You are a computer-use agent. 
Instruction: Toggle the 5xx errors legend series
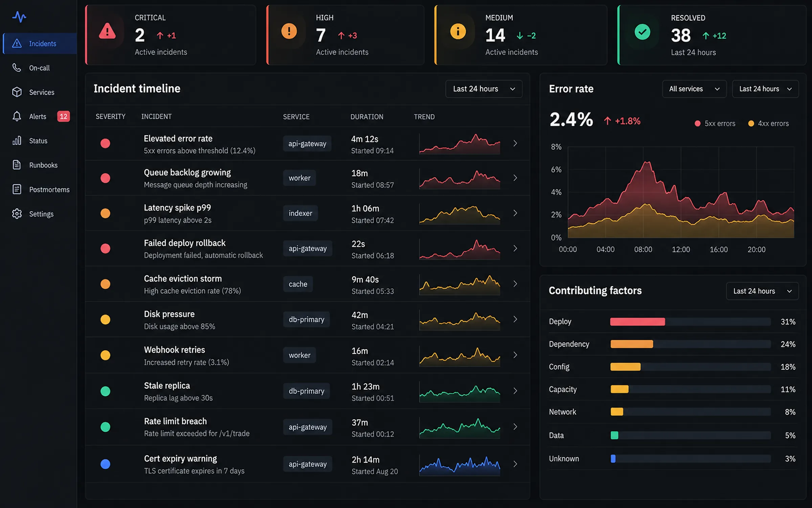point(715,124)
